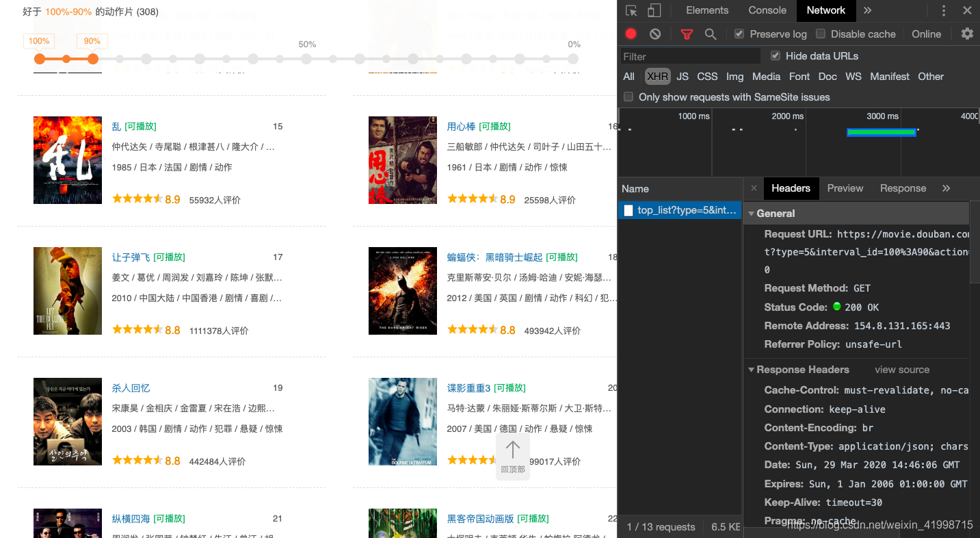Click the 0% end of rating slider
This screenshot has height=538, width=980.
[573, 59]
